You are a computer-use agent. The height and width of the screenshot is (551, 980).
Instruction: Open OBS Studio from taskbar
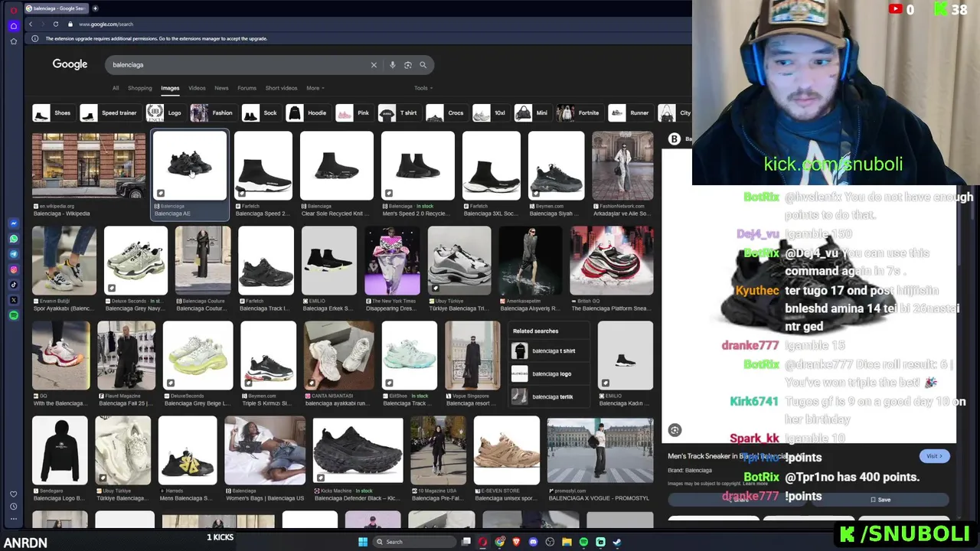click(x=550, y=542)
